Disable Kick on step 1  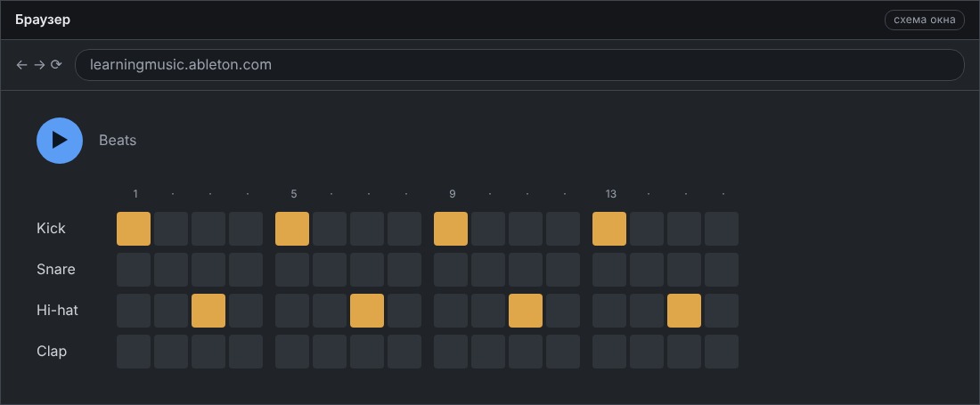point(134,229)
